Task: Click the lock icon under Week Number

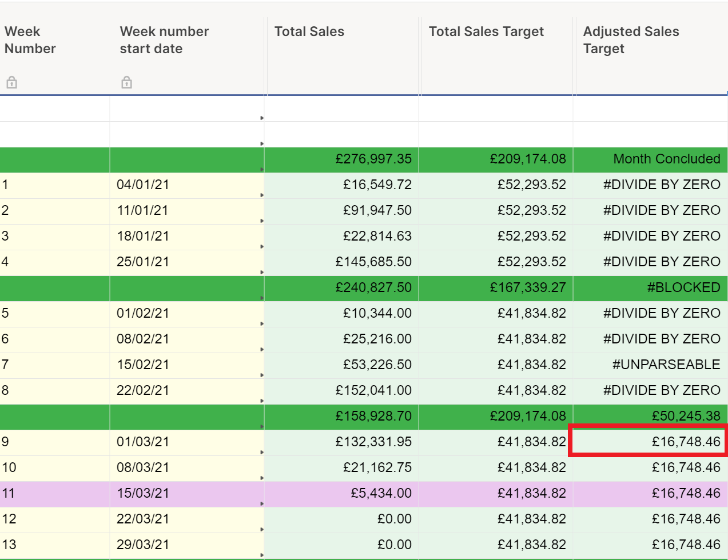Action: [x=11, y=83]
